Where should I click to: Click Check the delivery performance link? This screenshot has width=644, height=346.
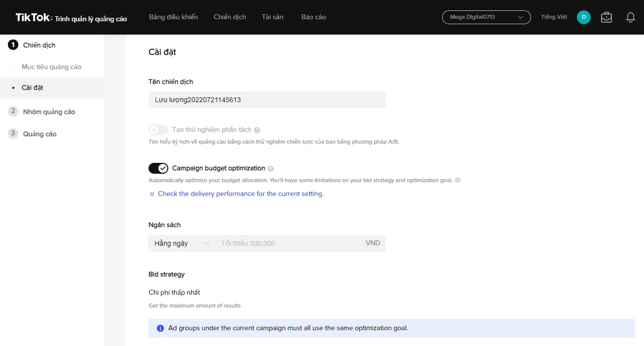point(241,194)
